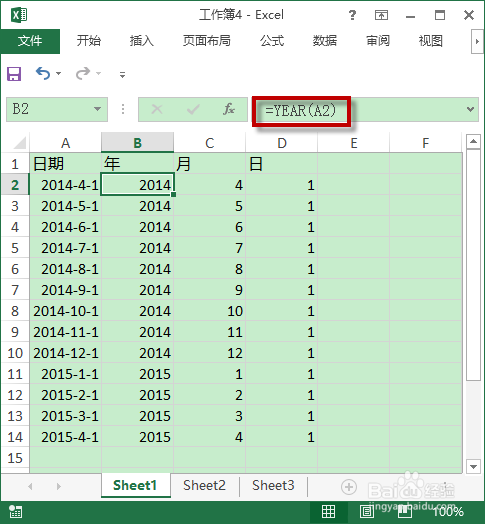Click the 100% zoom level
Screen dimensions: 485x524
(449, 512)
